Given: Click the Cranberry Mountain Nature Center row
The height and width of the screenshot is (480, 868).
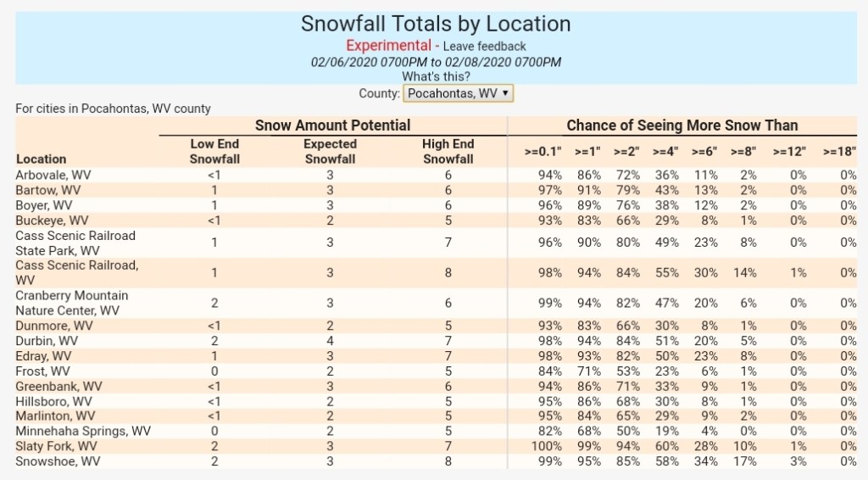Looking at the screenshot, I should [72, 303].
